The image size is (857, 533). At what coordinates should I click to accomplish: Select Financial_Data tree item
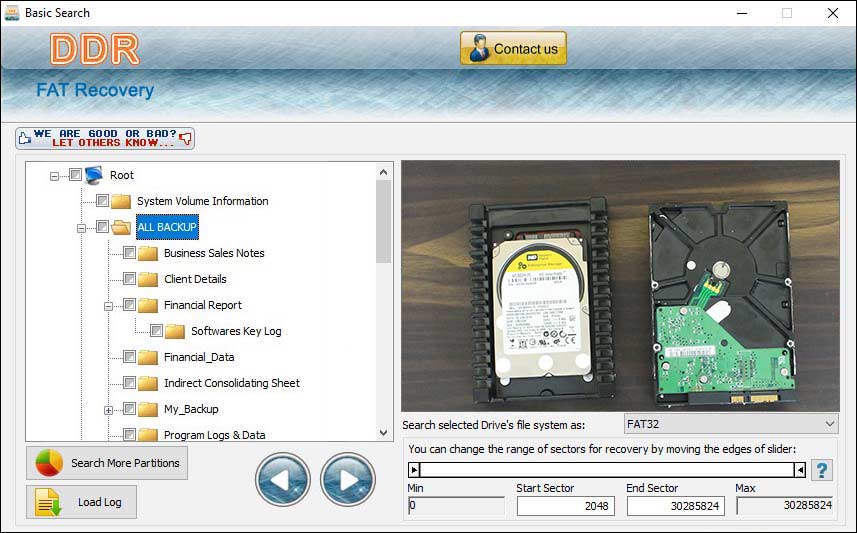199,357
